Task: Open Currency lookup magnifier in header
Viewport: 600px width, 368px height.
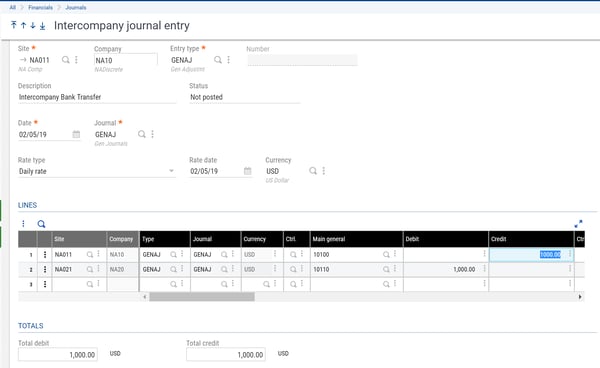Action: point(313,171)
